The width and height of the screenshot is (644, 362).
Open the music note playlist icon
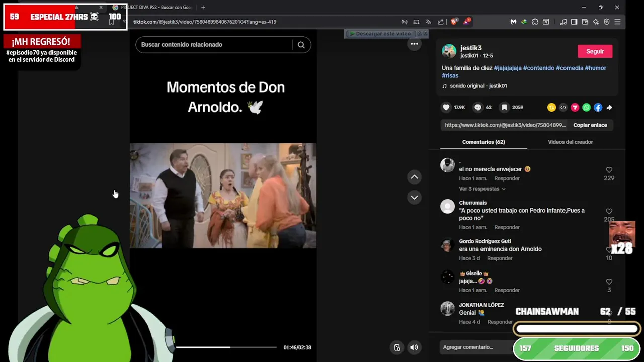tap(563, 22)
